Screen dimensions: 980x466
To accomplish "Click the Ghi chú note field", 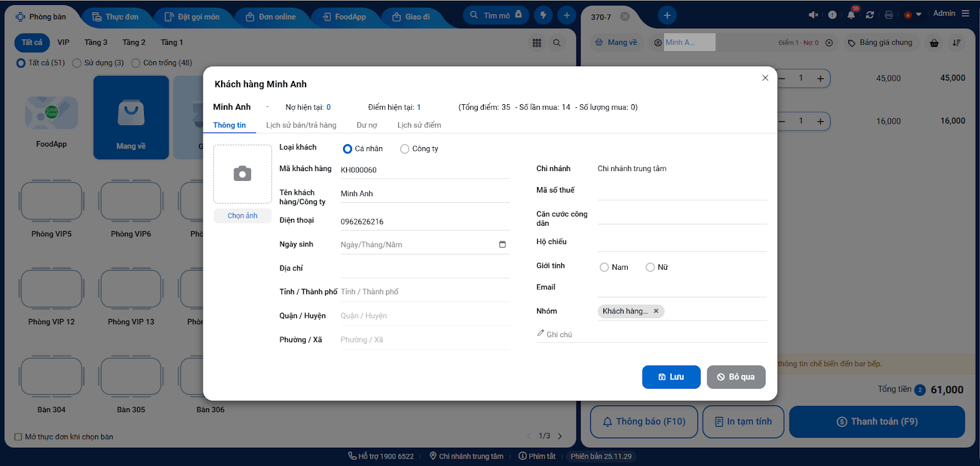I will click(x=652, y=335).
